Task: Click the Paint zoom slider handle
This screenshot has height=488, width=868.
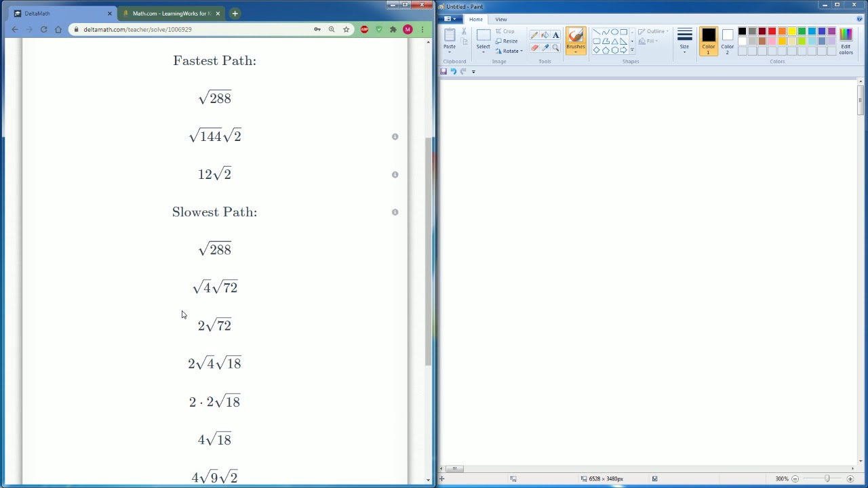Action: [827, 479]
